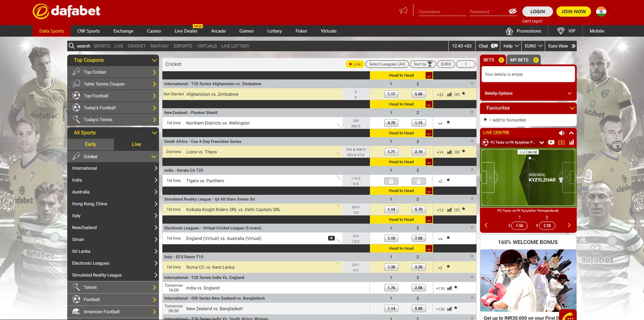Screen dimensions: 644x320
Task: Click the search magnifier icon
Action: tap(71, 46)
